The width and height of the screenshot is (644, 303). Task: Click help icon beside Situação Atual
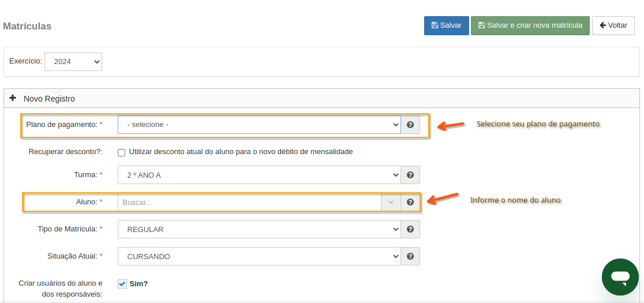coord(410,256)
